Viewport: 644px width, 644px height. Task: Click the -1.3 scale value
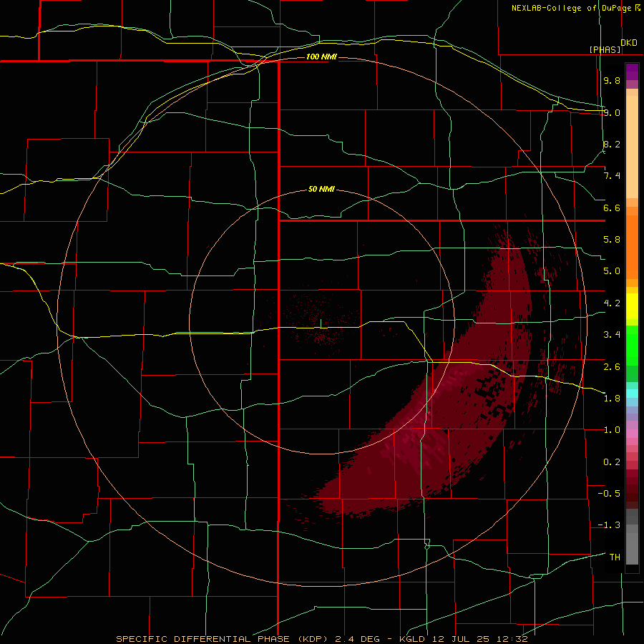click(x=609, y=525)
